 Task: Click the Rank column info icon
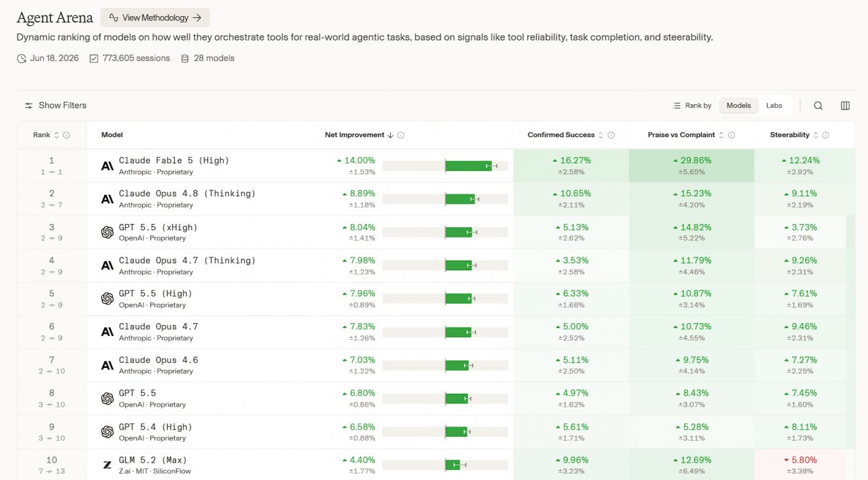click(66, 135)
